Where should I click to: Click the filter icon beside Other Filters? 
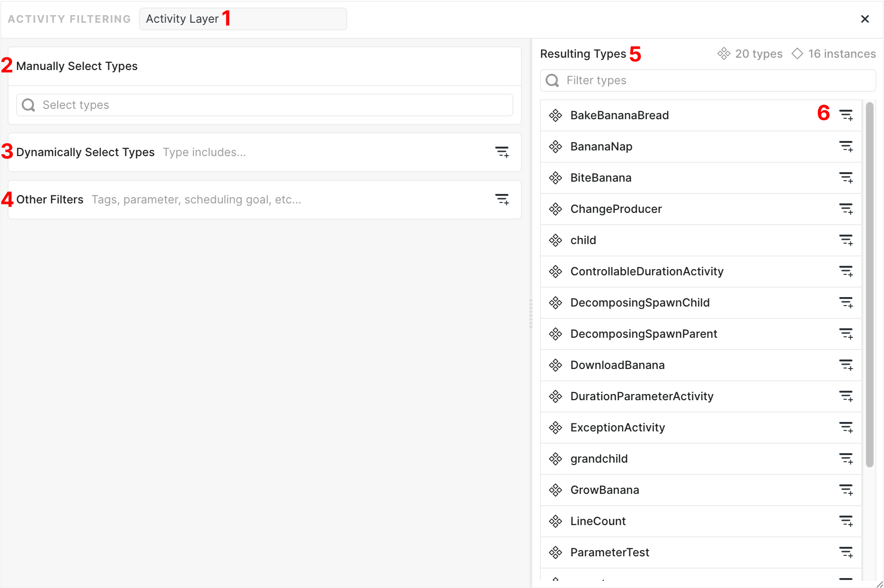[x=502, y=199]
